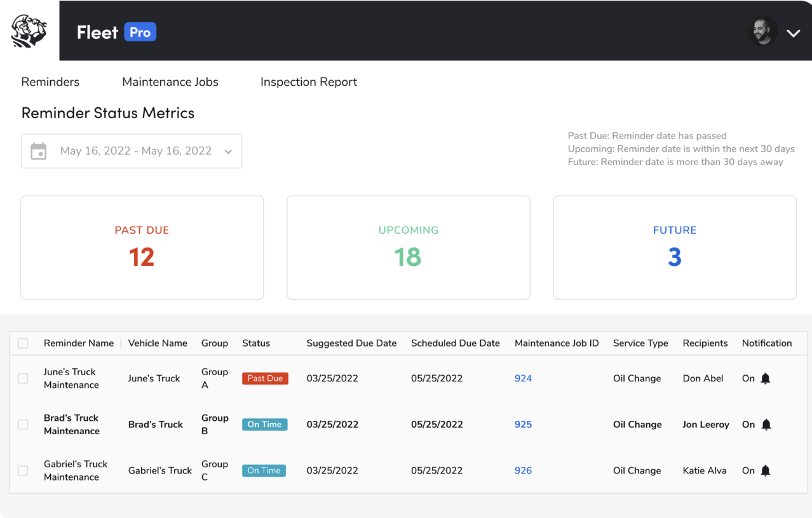
Task: Click the Reminder Status Metrics heading
Action: point(108,113)
